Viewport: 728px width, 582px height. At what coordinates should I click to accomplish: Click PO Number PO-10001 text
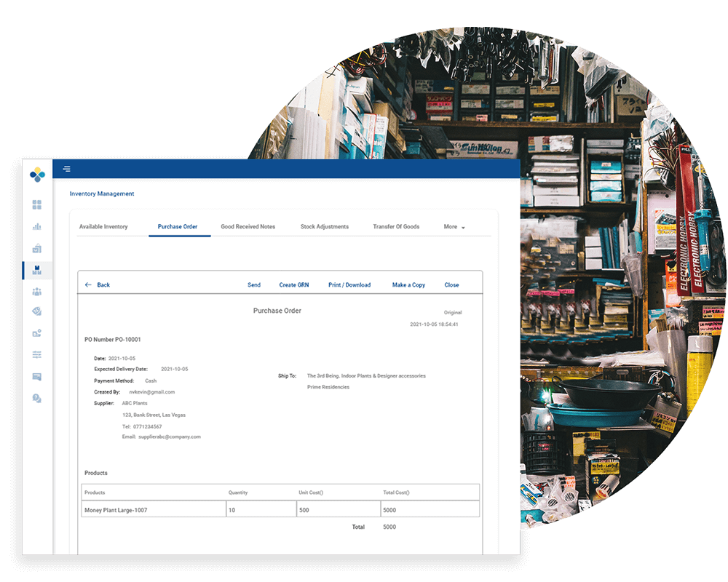112,340
